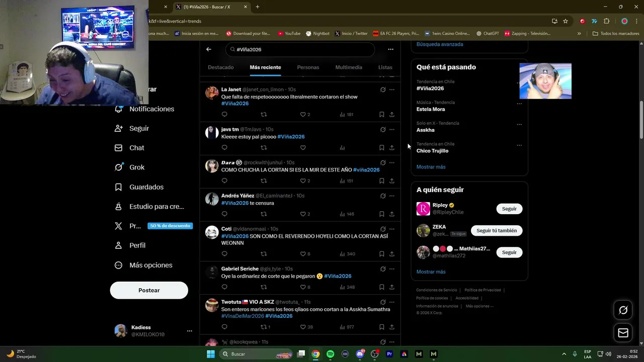Bookmark Coti's tweet
The image size is (644, 362).
click(382, 254)
